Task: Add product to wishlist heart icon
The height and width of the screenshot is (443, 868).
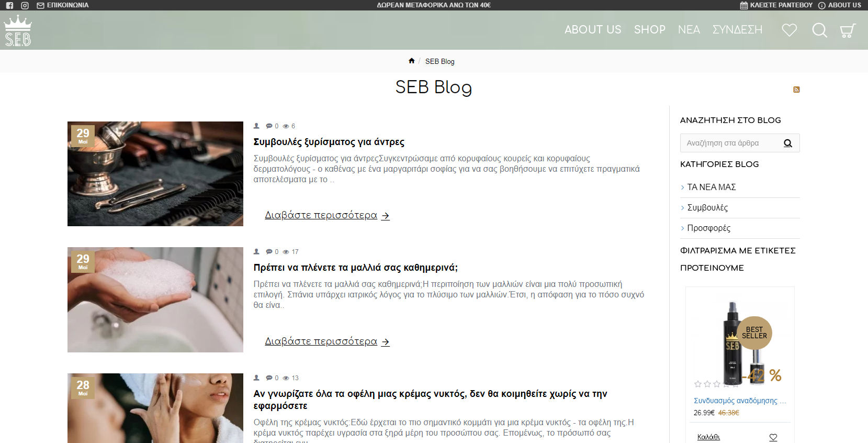Action: 773,437
